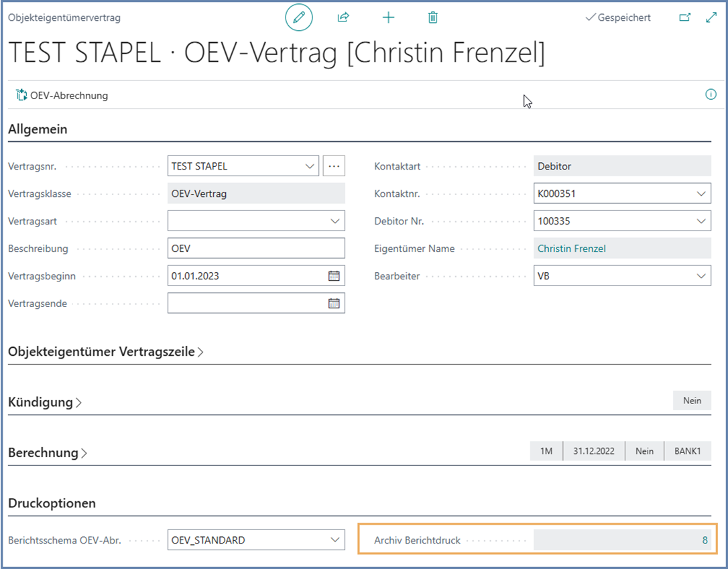Click the ellipsis button next to Vertragsnr.
Viewport: 728px width, 569px height.
click(334, 166)
